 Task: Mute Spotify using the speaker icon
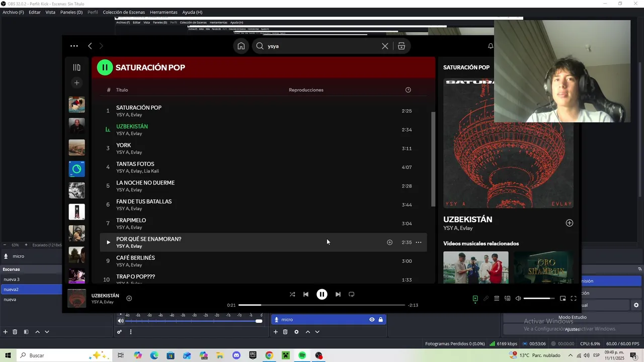(x=518, y=298)
